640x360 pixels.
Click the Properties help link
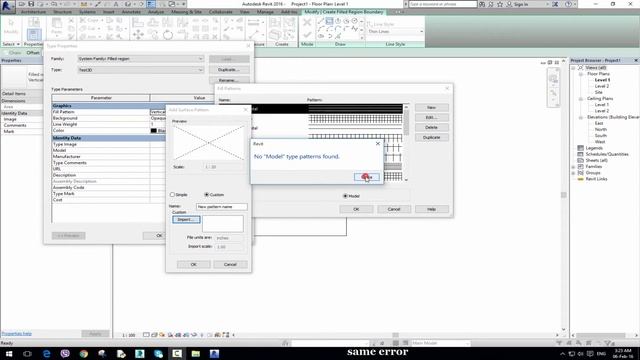coord(17,333)
